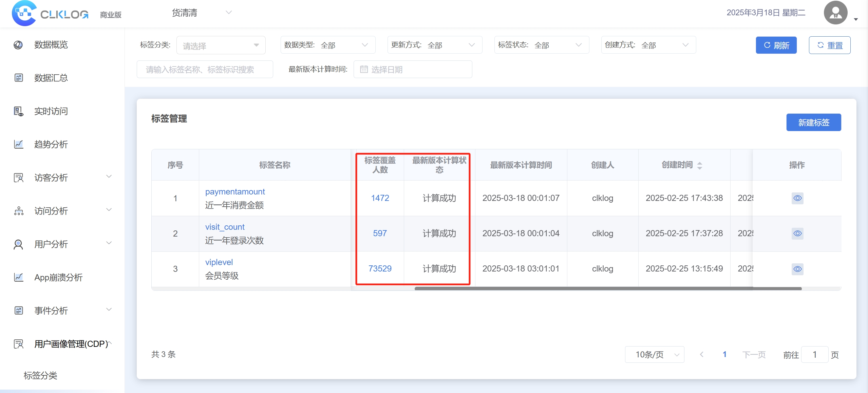The image size is (868, 393).
Task: Click the 新建标签 button
Action: click(813, 123)
